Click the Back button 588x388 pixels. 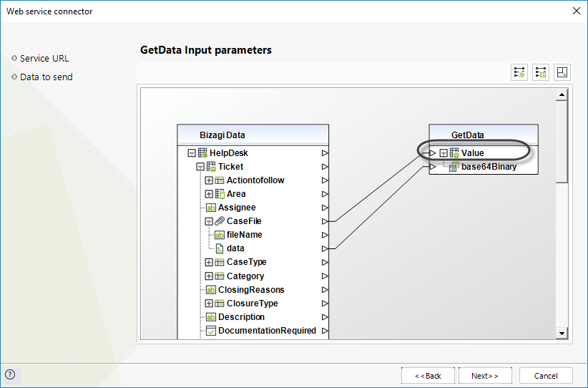click(x=428, y=376)
